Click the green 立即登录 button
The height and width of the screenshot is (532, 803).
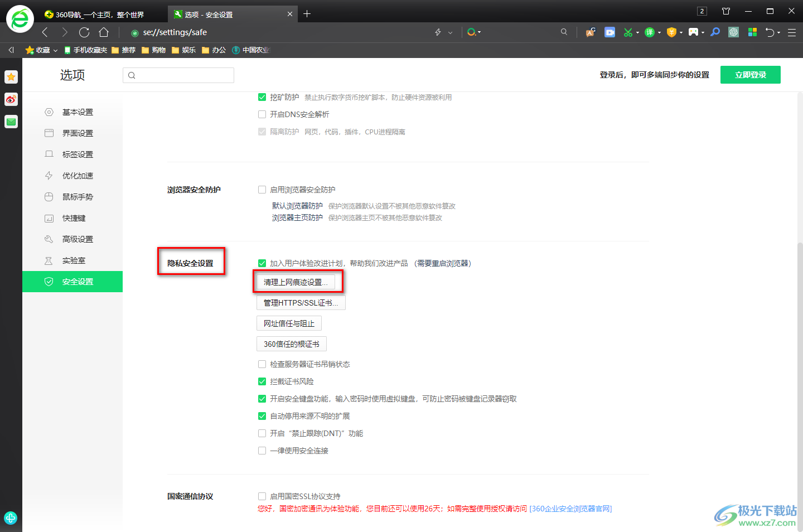point(751,75)
